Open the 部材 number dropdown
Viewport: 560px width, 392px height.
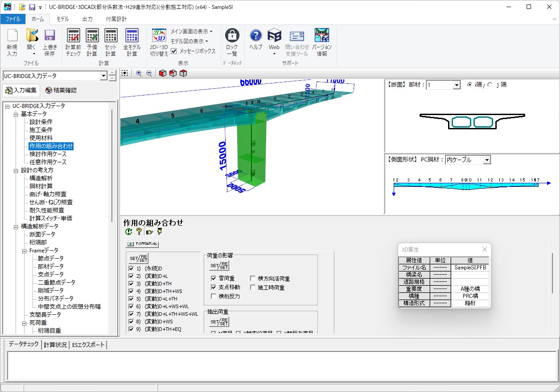point(456,85)
